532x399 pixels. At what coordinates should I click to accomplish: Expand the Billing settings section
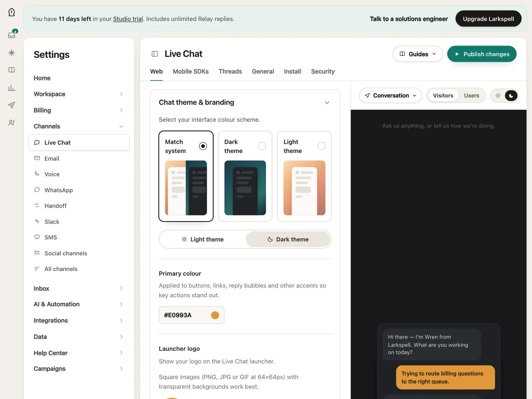point(79,110)
